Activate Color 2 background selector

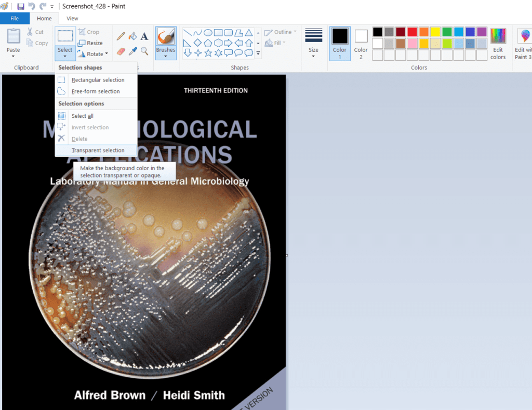pos(361,44)
